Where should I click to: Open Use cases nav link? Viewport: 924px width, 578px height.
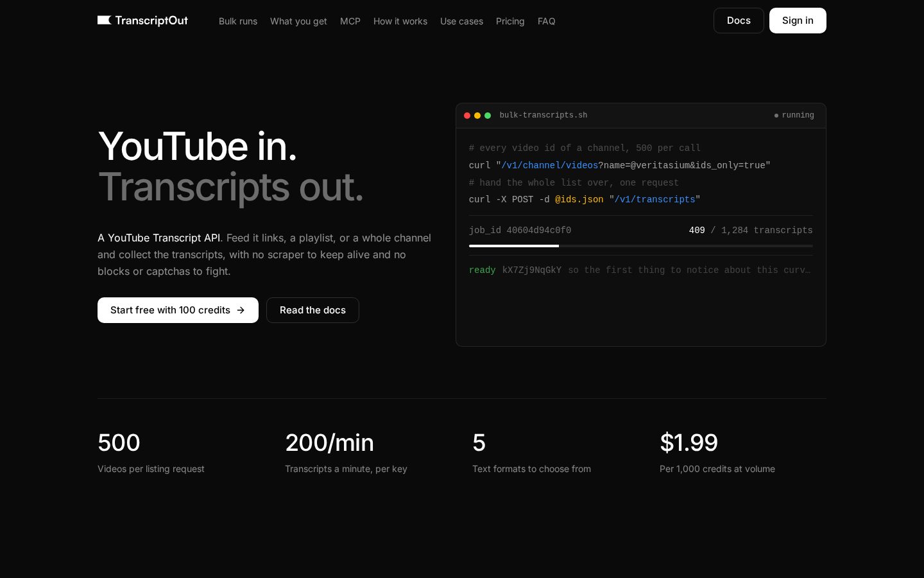pos(461,21)
